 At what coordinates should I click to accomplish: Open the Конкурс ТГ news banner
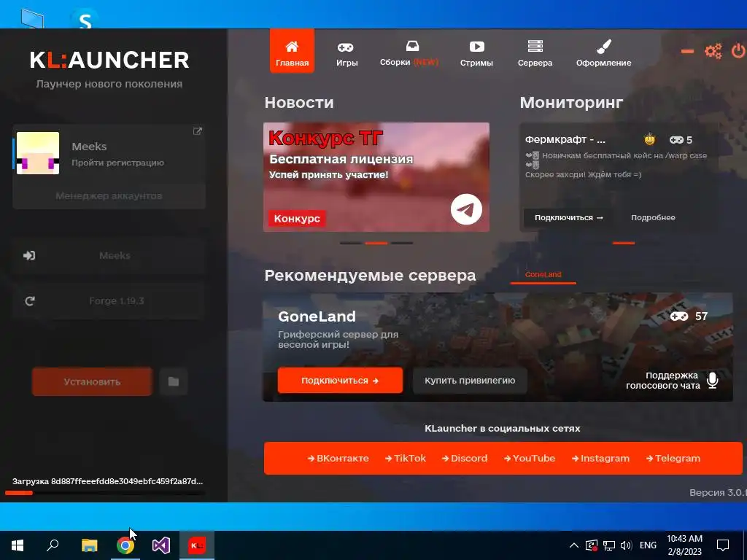pos(376,177)
